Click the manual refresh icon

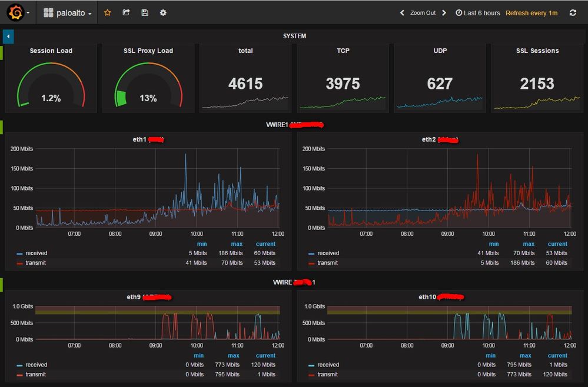pyautogui.click(x=573, y=13)
